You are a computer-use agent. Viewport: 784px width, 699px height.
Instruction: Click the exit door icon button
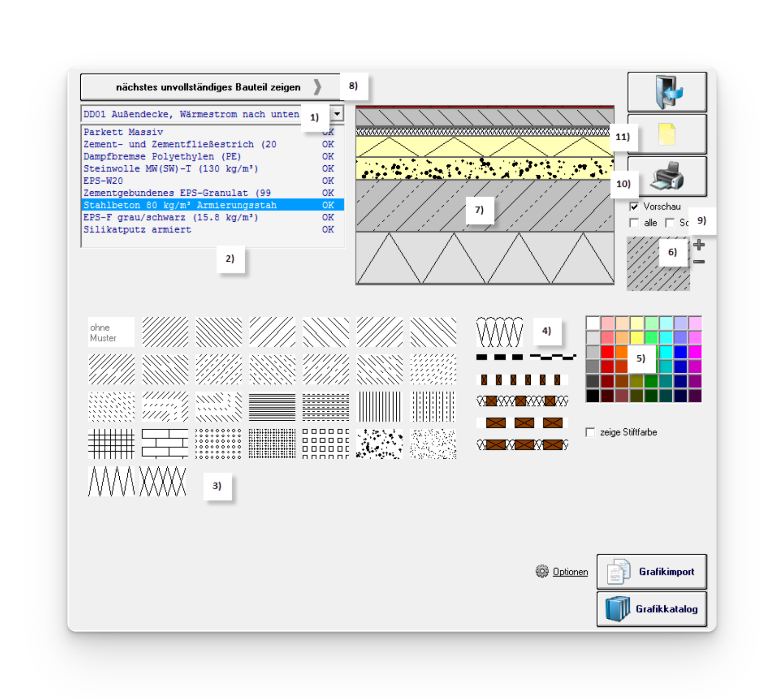[667, 92]
